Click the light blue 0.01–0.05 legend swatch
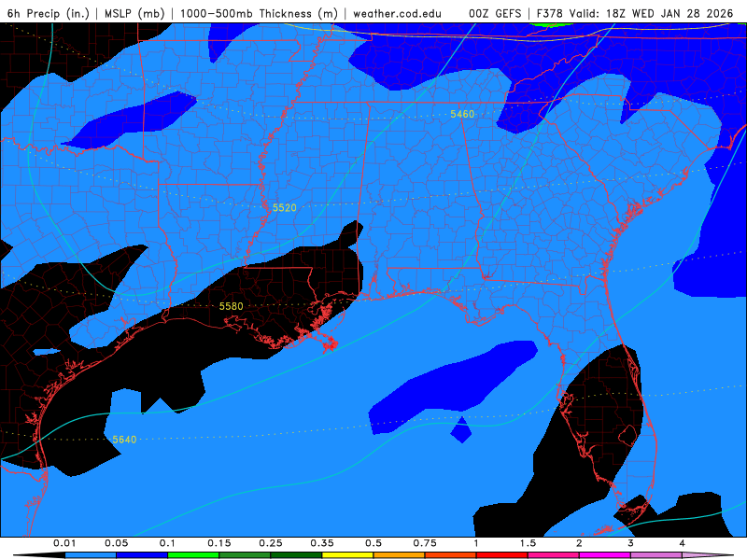This screenshot has width=747, height=560. point(91,555)
